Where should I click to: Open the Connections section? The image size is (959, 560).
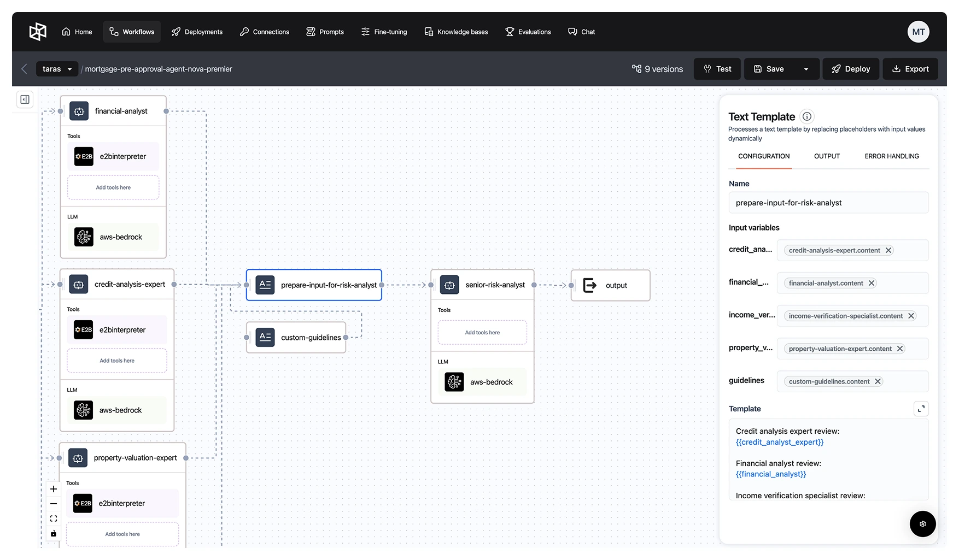coord(265,32)
